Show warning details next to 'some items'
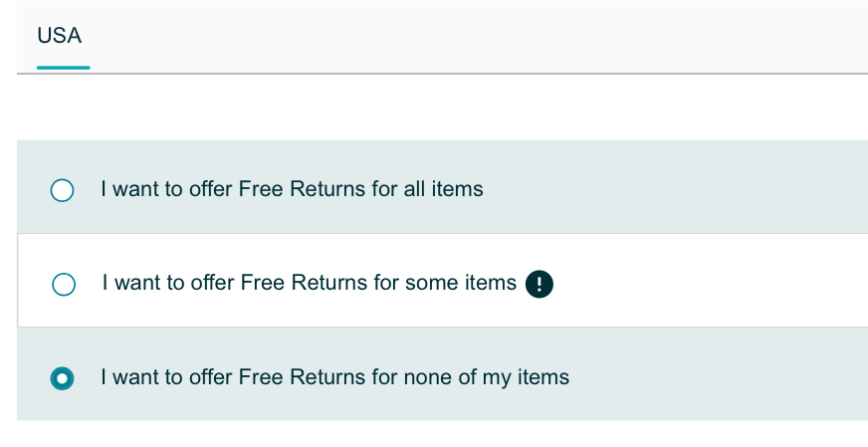Viewport: 868px width, 447px height. click(540, 284)
